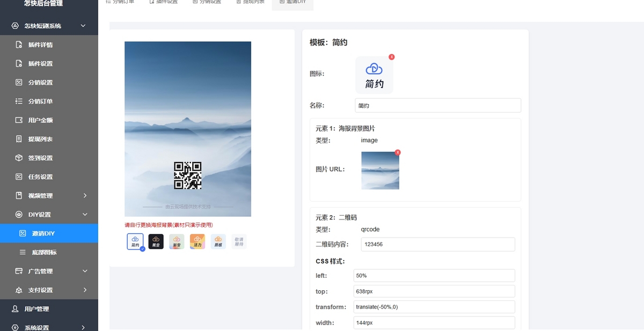Click the 分销订单 list icon in sidebar
Image resolution: width=644 pixels, height=331 pixels.
[19, 101]
